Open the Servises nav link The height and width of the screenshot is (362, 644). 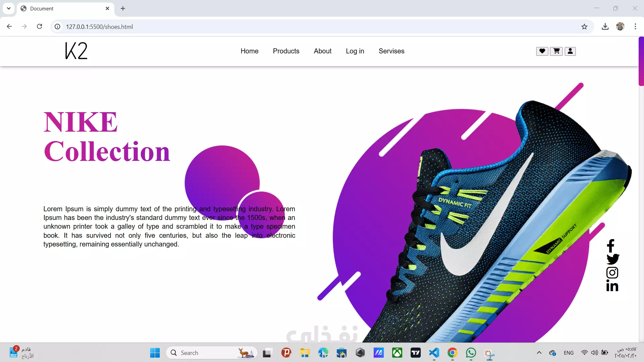tap(392, 51)
